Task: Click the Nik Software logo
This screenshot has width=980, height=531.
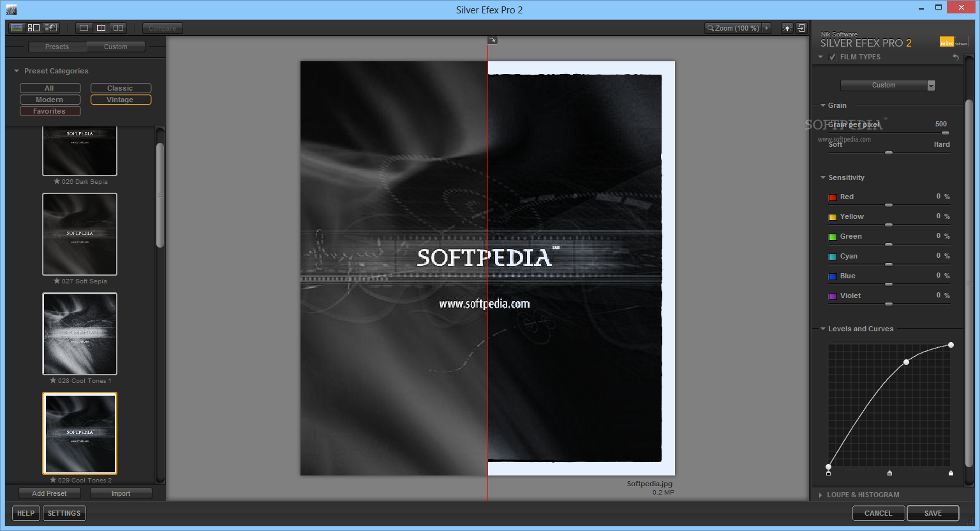Action: tap(953, 42)
